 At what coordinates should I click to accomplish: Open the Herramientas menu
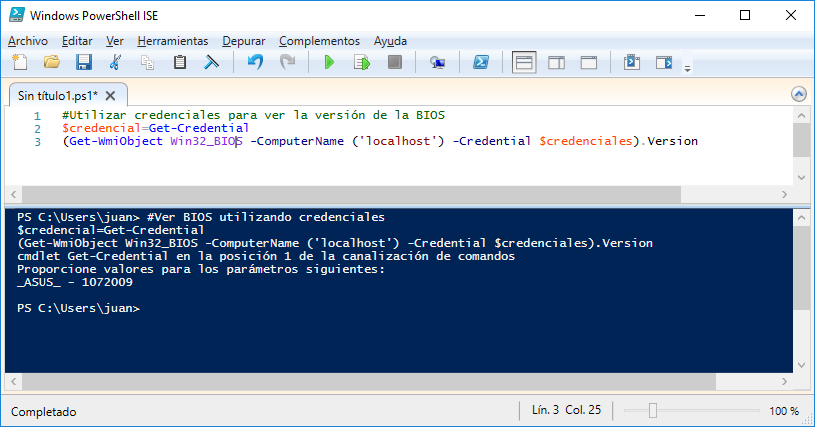(173, 41)
